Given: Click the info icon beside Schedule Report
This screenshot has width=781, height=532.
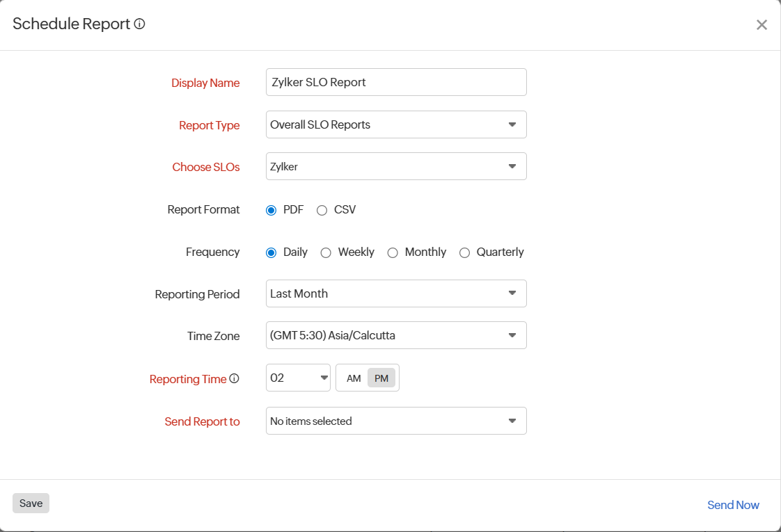Looking at the screenshot, I should [139, 24].
